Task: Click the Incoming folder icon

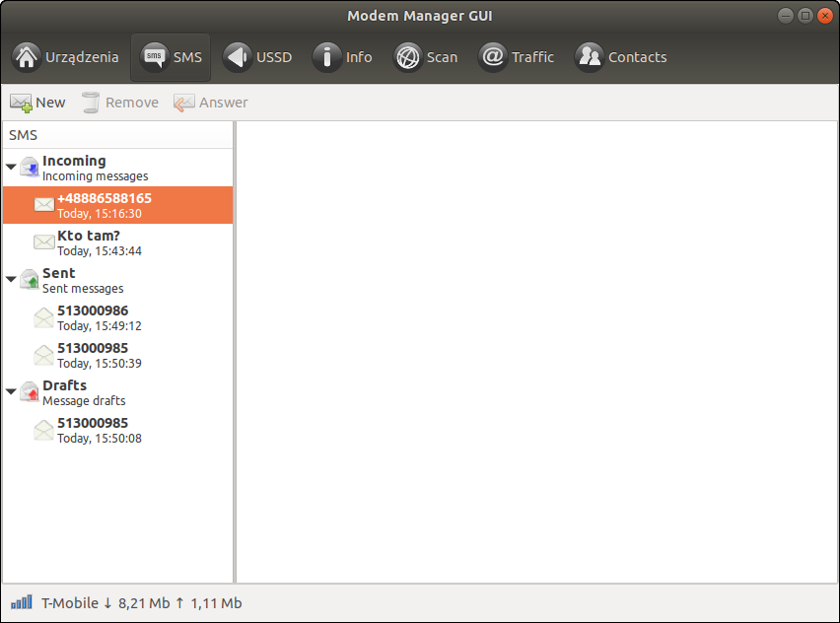Action: [x=30, y=168]
